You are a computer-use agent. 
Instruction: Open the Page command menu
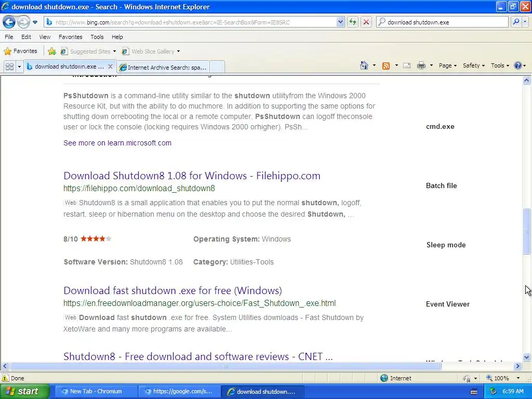point(447,65)
